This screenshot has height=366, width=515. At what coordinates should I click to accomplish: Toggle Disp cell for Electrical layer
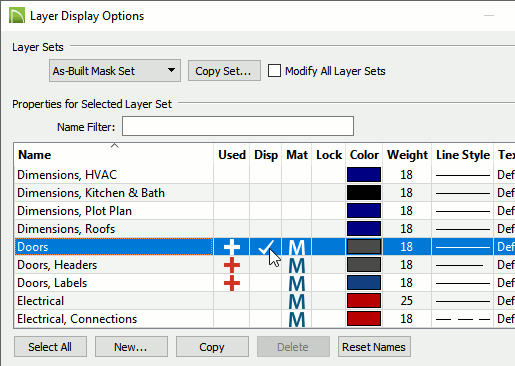coord(266,301)
